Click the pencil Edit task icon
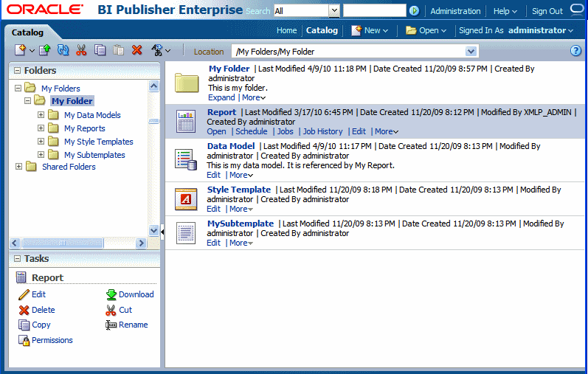 point(24,294)
